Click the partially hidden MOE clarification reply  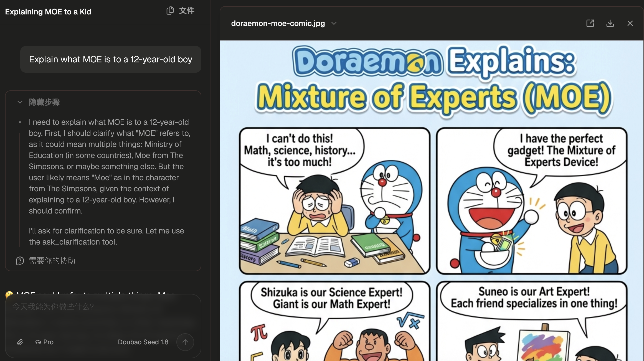point(92,294)
